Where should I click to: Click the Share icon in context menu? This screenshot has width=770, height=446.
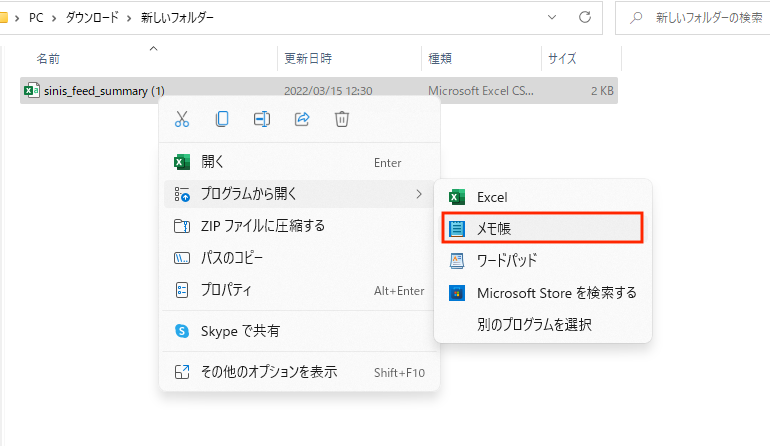[302, 119]
